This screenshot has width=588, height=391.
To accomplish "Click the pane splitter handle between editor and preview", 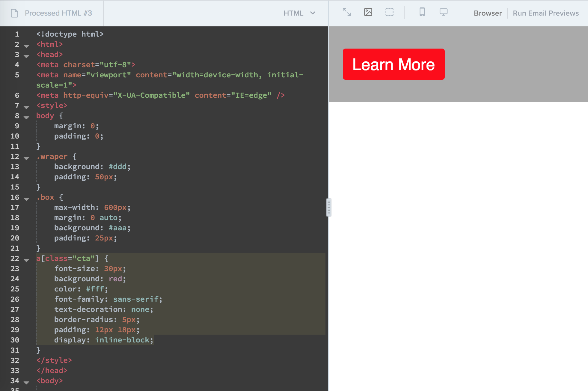I will [328, 207].
